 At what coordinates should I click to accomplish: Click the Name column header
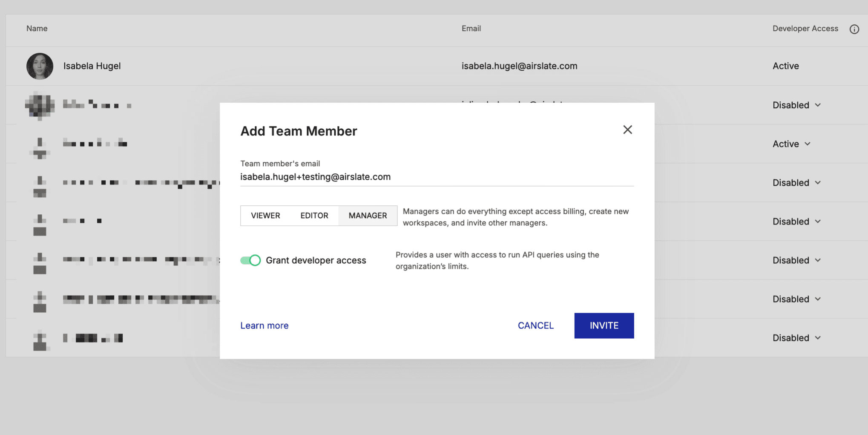[37, 29]
